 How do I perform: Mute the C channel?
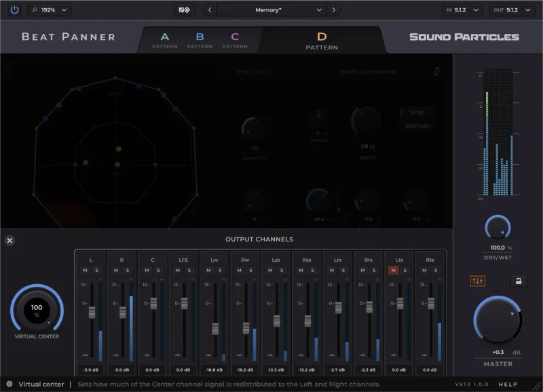147,270
